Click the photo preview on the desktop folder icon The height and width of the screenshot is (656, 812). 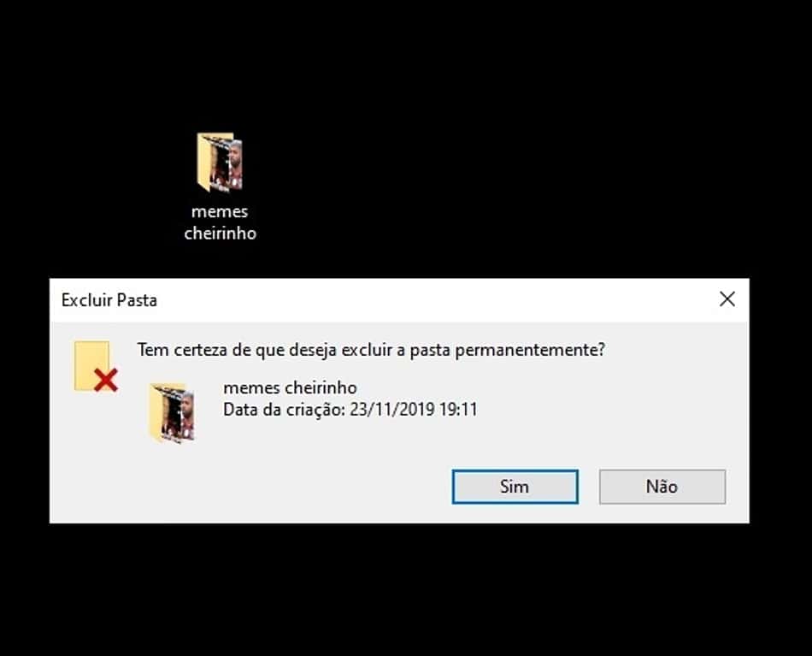(227, 165)
